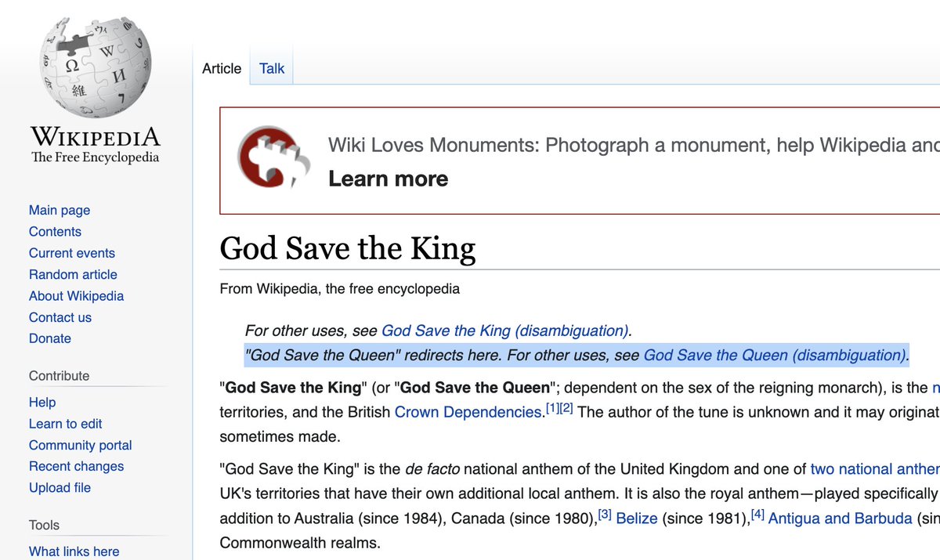This screenshot has width=940, height=560.
Task: Follow the Belize link
Action: coord(637,518)
